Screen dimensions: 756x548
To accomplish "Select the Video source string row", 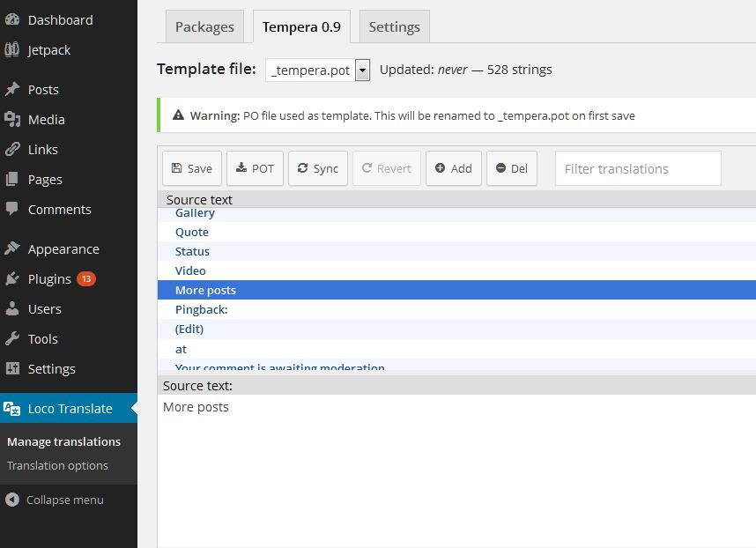I will tap(456, 270).
